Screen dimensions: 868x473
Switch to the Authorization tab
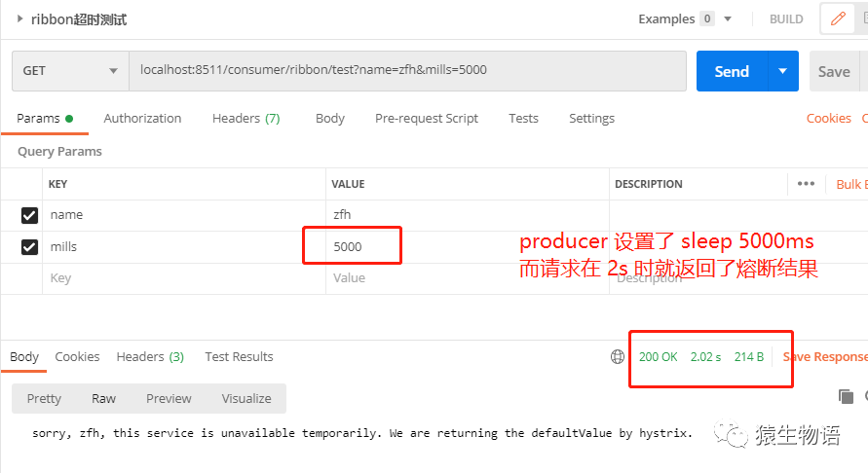[x=142, y=119]
